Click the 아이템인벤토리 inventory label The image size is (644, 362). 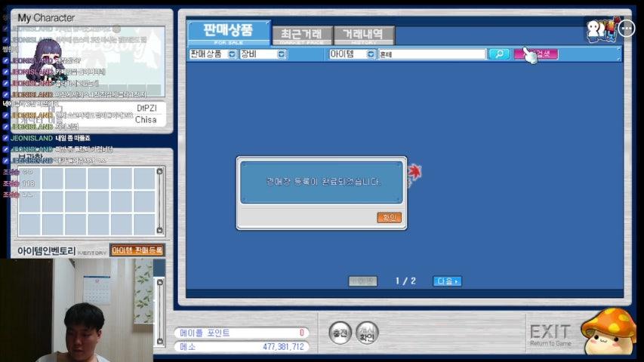(46, 251)
